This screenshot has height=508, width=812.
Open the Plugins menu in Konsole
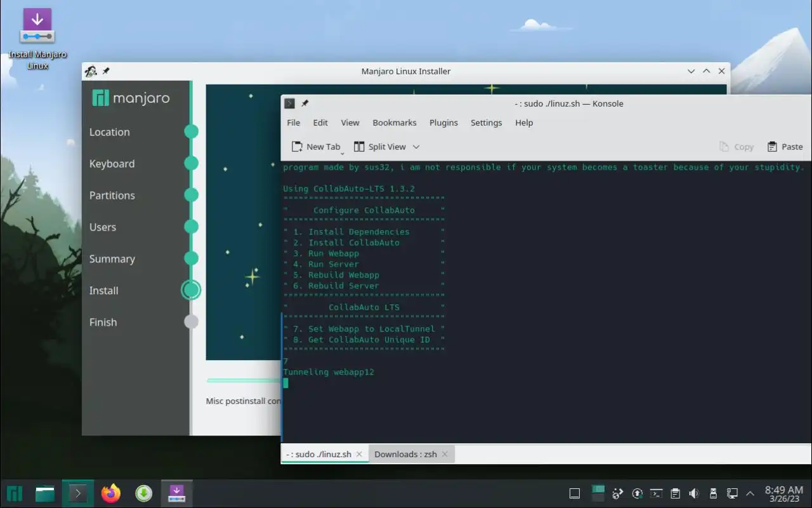pos(443,123)
